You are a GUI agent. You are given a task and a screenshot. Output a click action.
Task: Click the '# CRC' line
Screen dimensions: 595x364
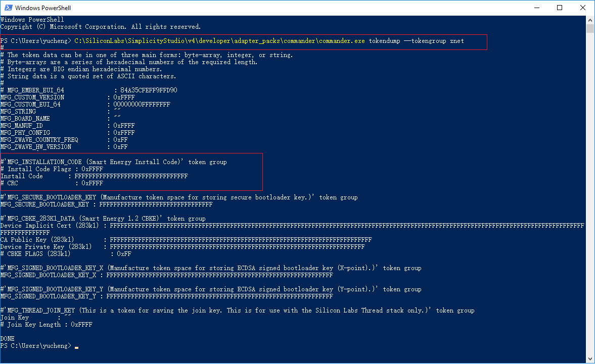point(52,183)
